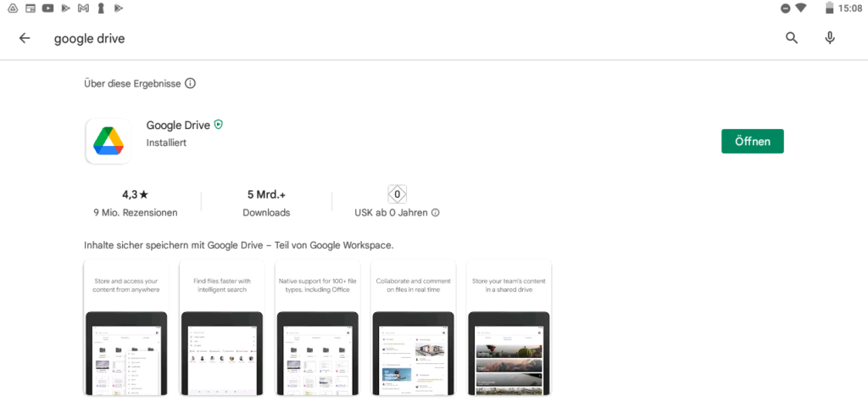This screenshot has width=868, height=408.
Task: Tap the Gmail notification icon in status bar
Action: [x=84, y=8]
